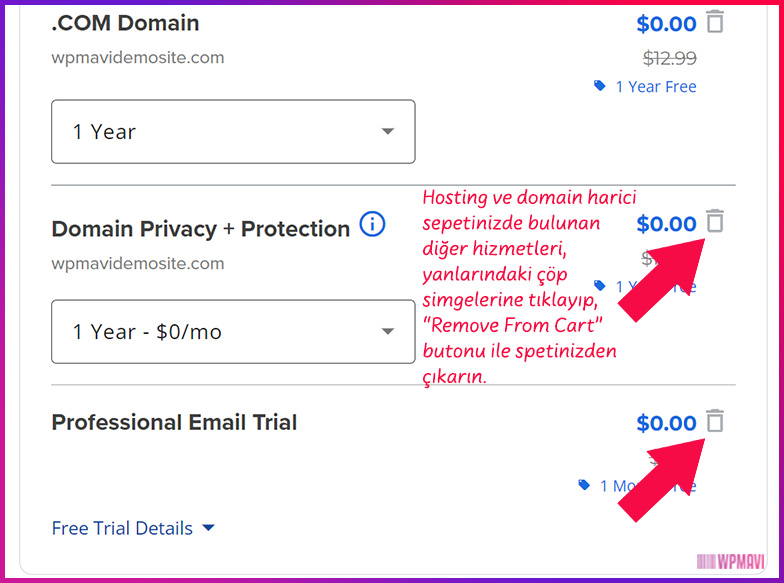Click the $0.00 price of .COM Domain
The width and height of the screenshot is (784, 583).
coord(666,23)
